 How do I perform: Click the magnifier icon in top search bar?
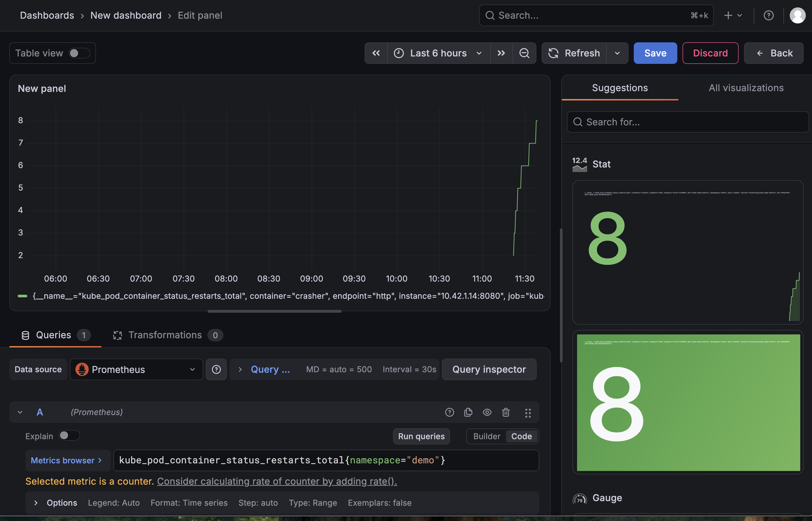(x=490, y=15)
